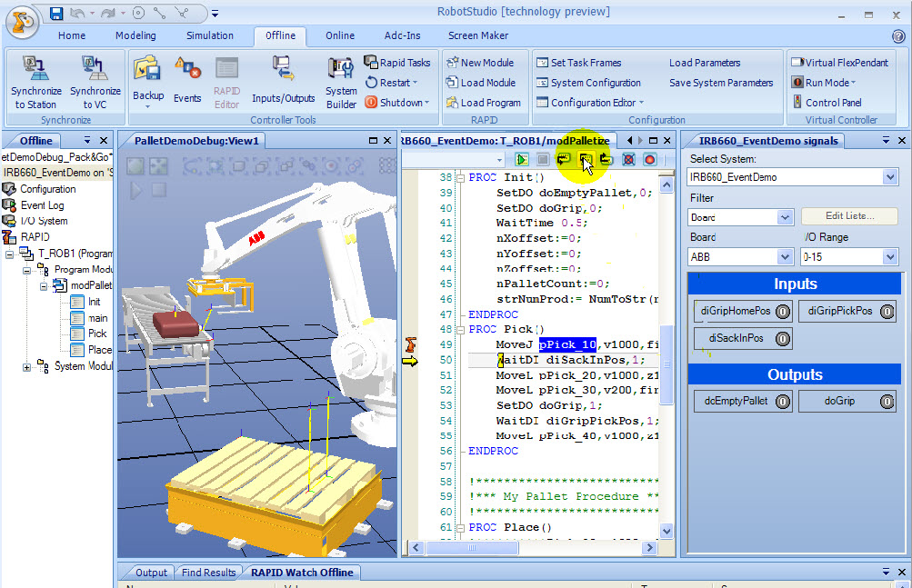Click the Load Program button

coord(482,103)
